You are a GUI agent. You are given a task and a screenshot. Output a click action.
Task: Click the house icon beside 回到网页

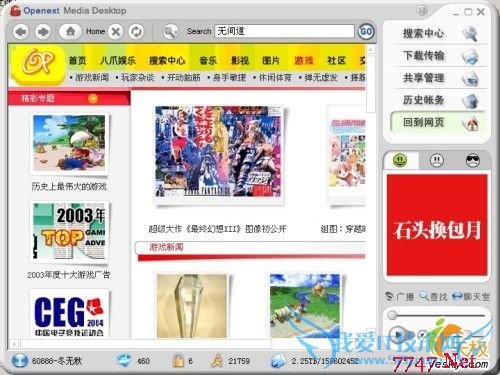click(471, 124)
